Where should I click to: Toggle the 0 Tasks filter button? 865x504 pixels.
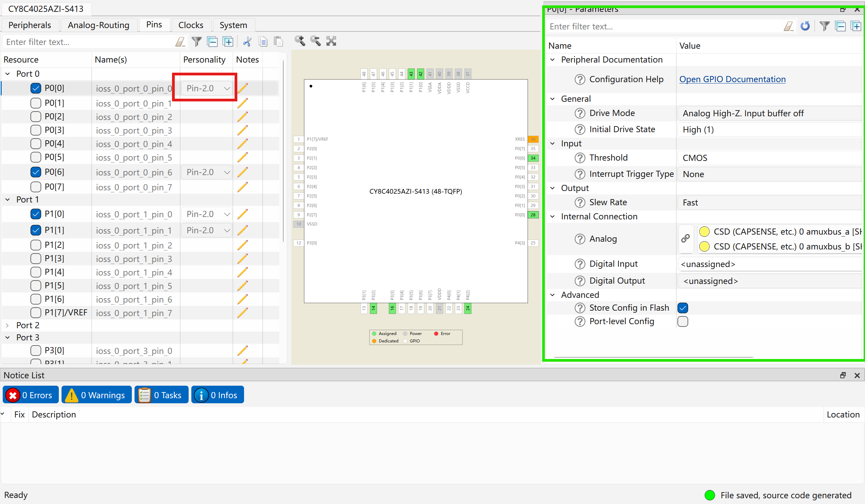tap(161, 395)
